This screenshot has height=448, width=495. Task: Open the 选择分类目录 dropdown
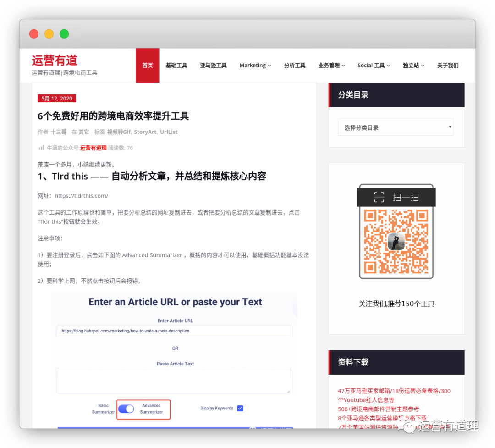coord(396,127)
